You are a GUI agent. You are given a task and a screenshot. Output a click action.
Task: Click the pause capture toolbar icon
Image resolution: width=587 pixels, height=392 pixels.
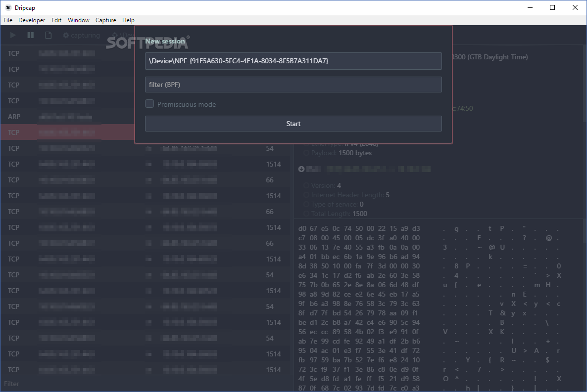[x=31, y=35]
